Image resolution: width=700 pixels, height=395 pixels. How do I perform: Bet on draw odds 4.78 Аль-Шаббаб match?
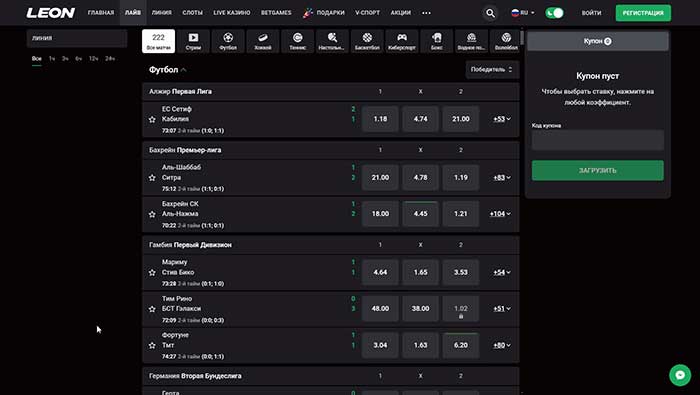point(421,178)
